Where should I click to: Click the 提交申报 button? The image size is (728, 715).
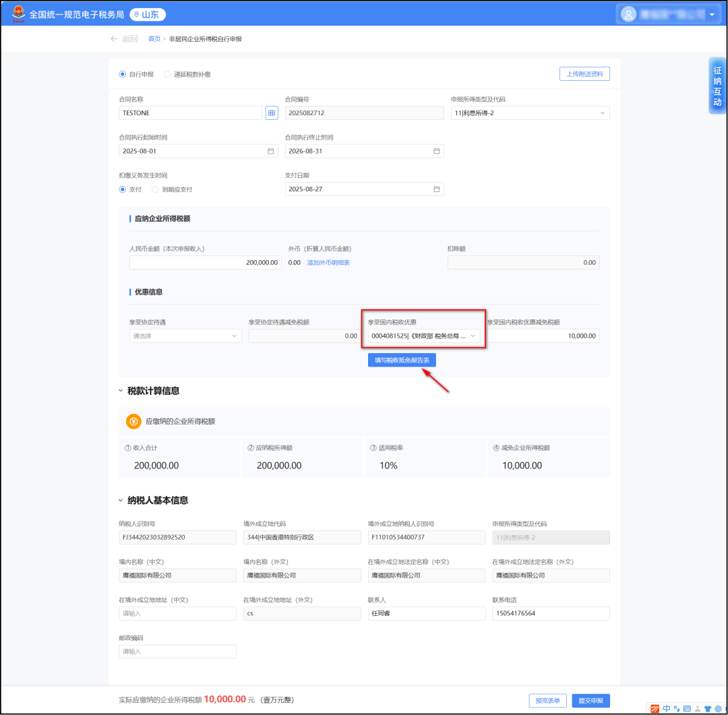[x=590, y=701]
